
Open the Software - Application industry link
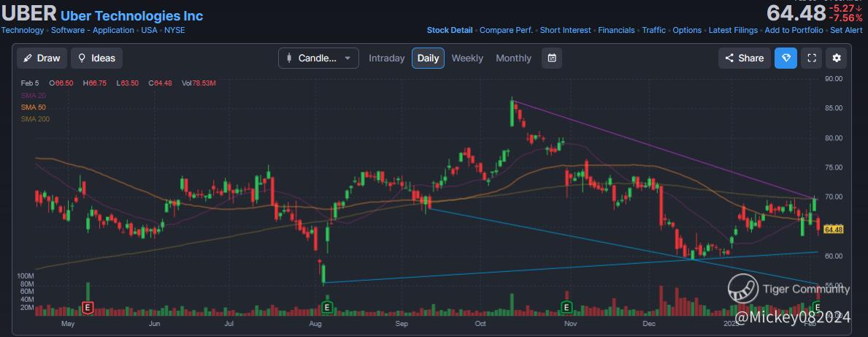point(93,31)
